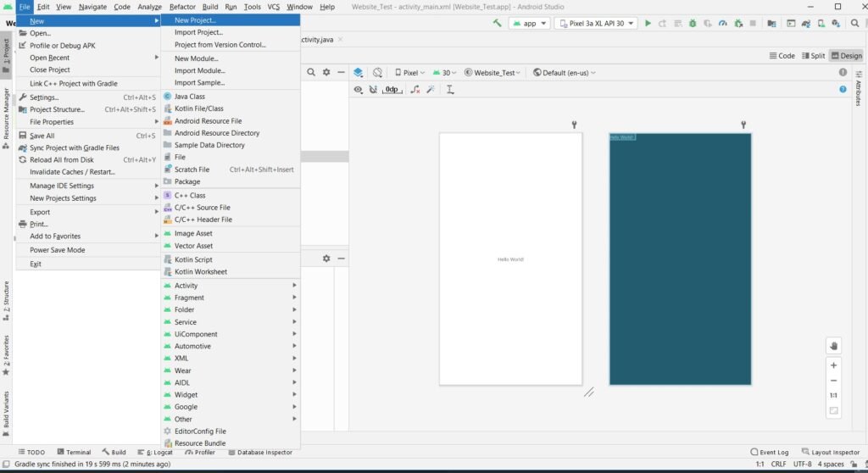Click the orientation rotate icon in design toolbar
The width and height of the screenshot is (868, 473).
point(377,73)
